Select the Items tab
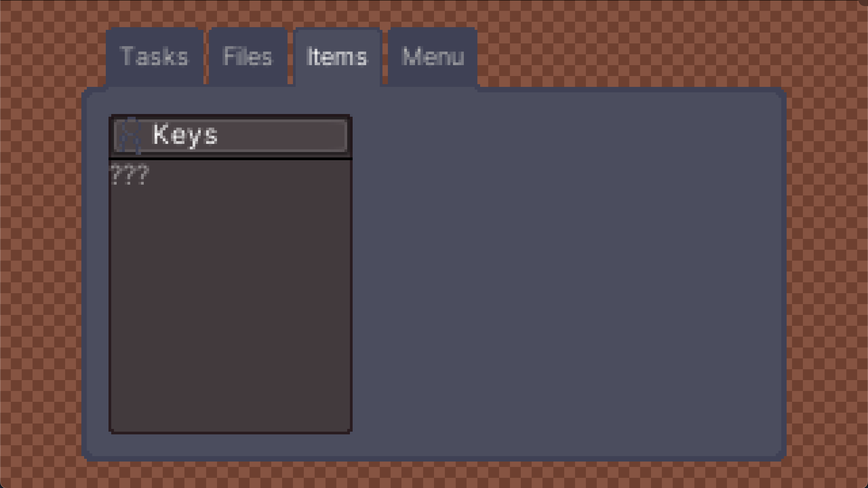This screenshot has width=868, height=488. point(338,56)
